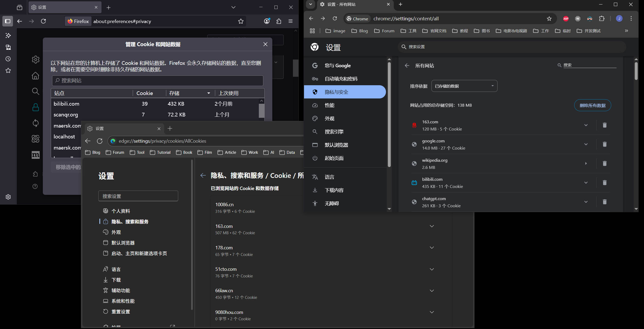Expand 163.com entry in Chrome
This screenshot has height=329, width=644.
tap(586, 125)
